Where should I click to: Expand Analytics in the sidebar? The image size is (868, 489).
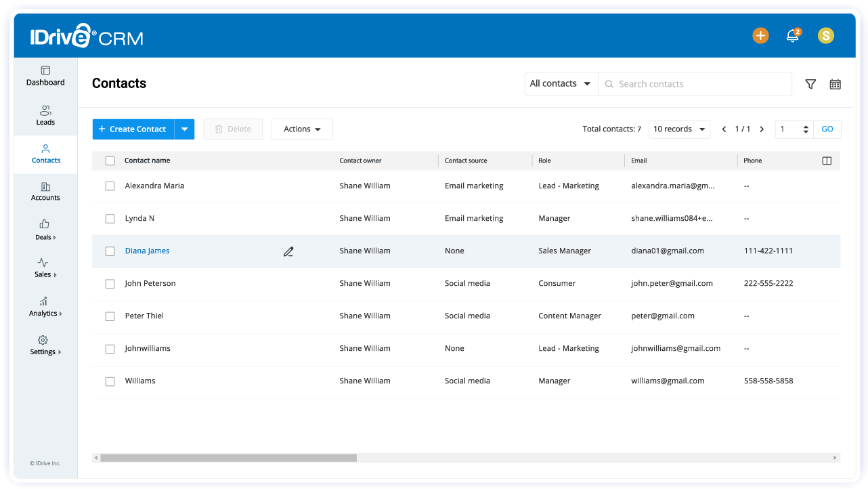pos(45,307)
